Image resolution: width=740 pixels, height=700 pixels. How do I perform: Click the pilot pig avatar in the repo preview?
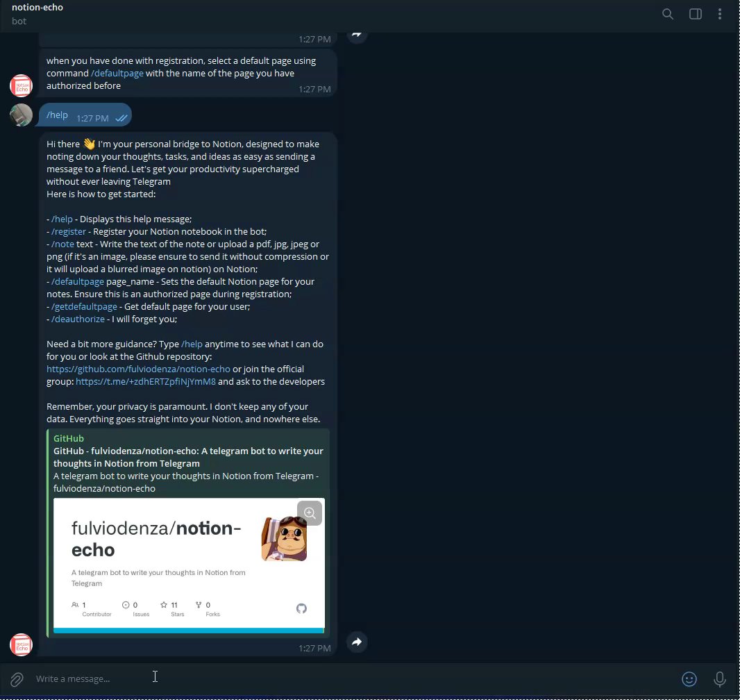[x=284, y=539]
